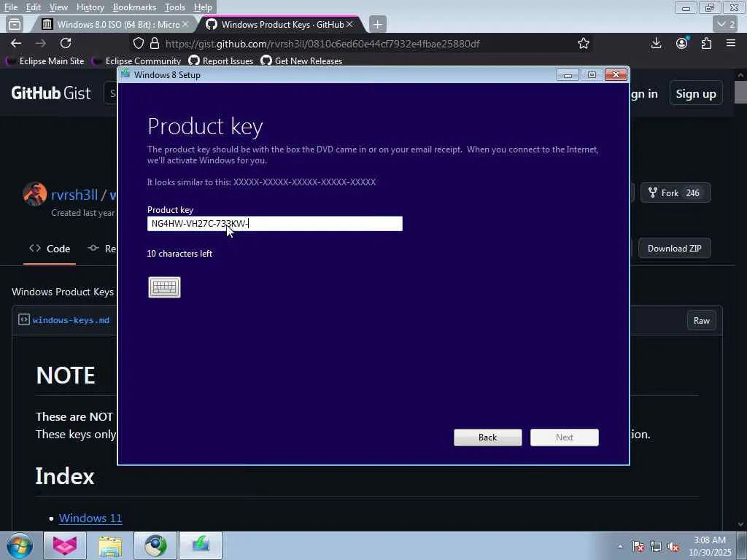This screenshot has height=560, width=747.
Task: Click the Next button in Setup
Action: tap(565, 437)
